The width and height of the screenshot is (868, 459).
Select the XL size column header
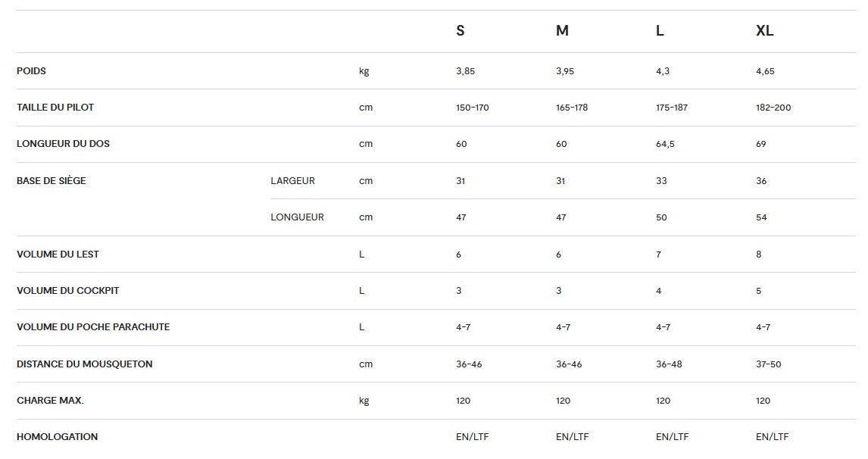point(764,31)
